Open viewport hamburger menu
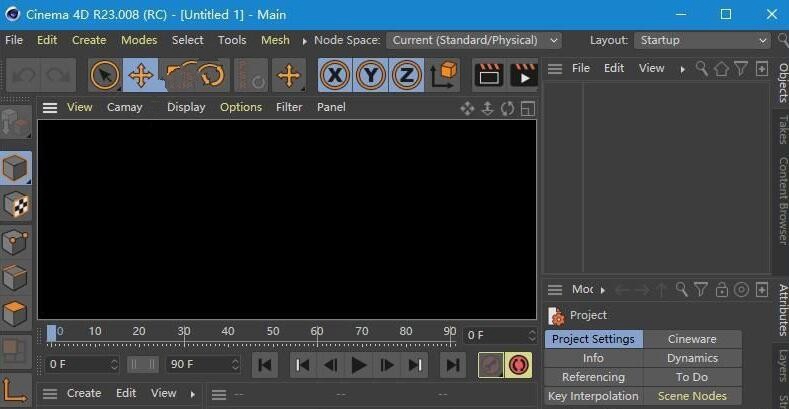The image size is (789, 409). point(50,108)
